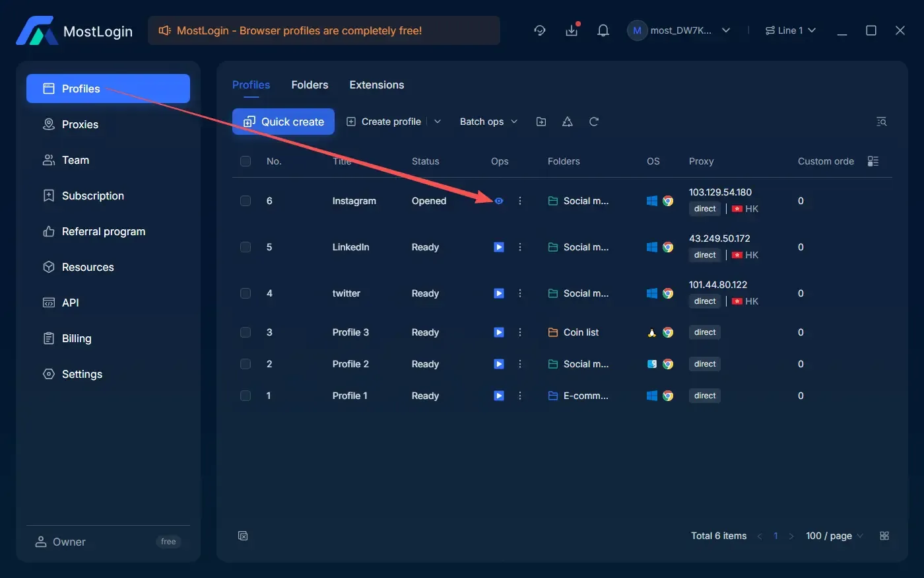Check the LinkedIn row checkbox

246,247
